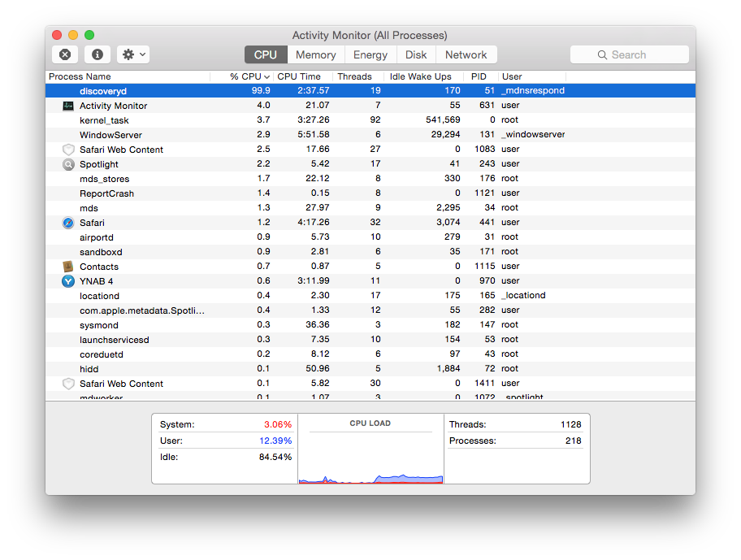Click the YNAB 4 app icon
This screenshot has height=560, width=741.
[68, 281]
